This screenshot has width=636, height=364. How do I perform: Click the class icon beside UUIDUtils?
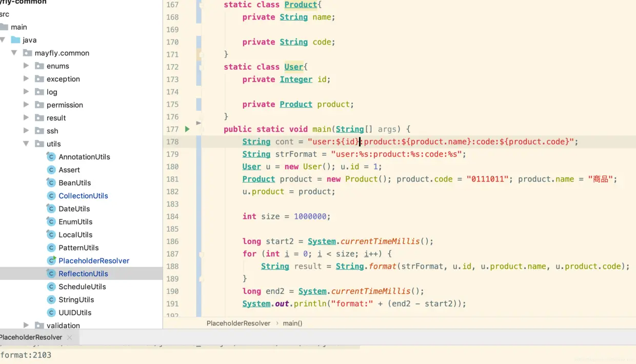coord(50,312)
